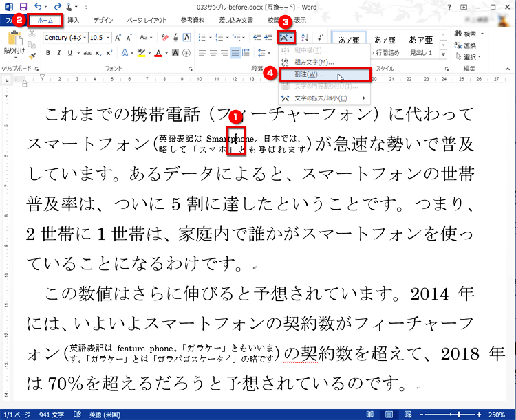This screenshot has height=420, width=516.
Task: Click the 941 文字 word count indicator
Action: 52,415
